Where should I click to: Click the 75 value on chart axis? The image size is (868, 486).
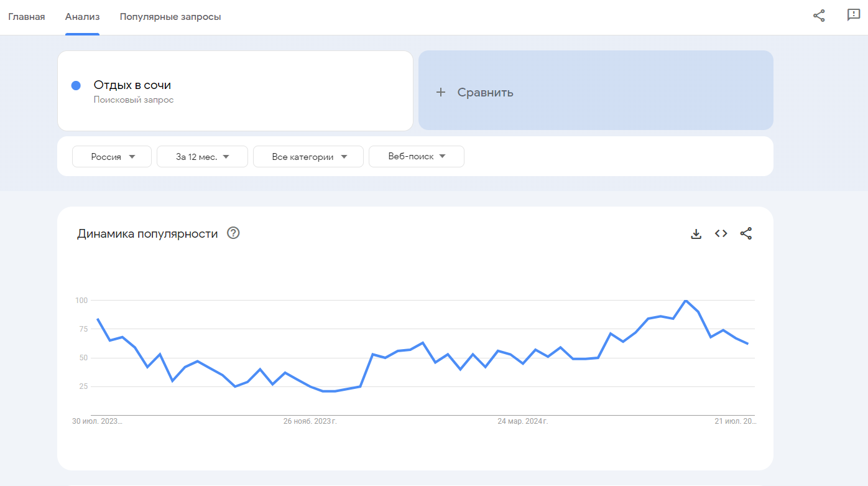82,329
